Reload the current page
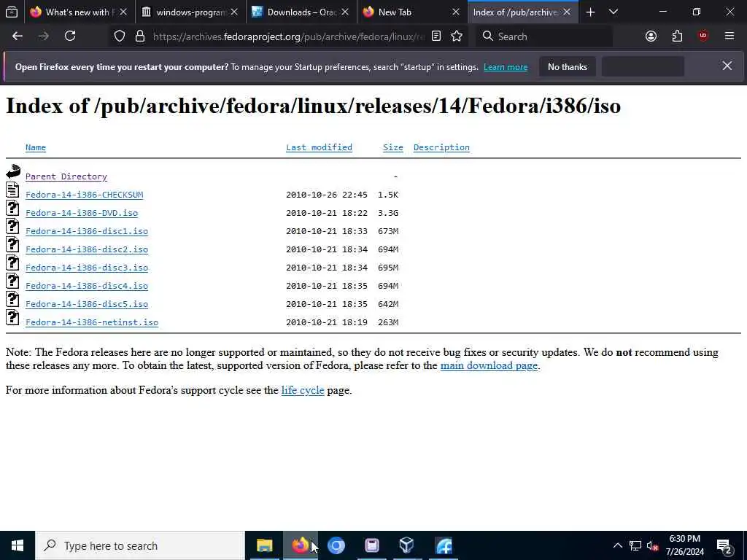The height and width of the screenshot is (560, 747). pyautogui.click(x=70, y=36)
